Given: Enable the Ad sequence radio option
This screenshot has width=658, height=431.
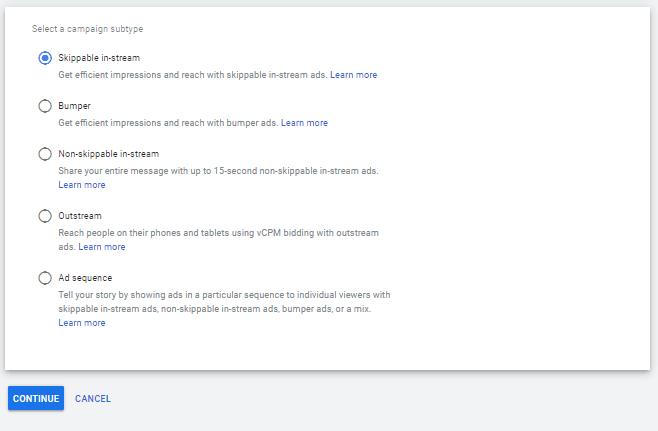Looking at the screenshot, I should point(45,278).
